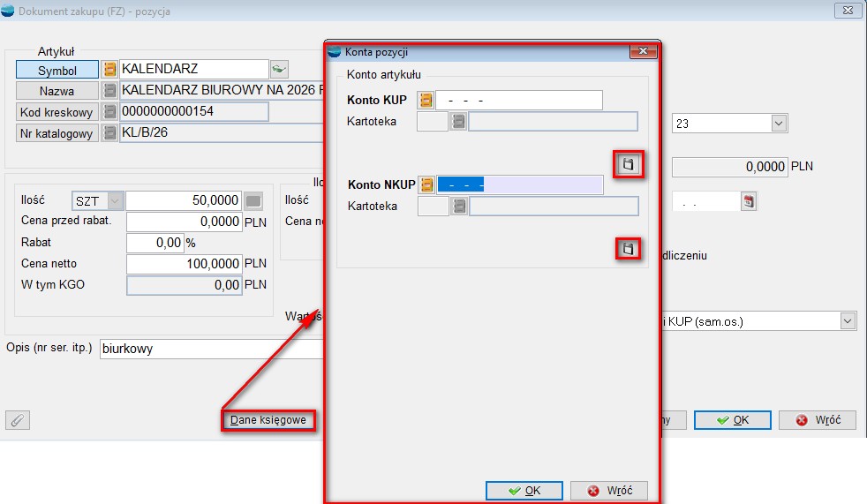The width and height of the screenshot is (867, 504).
Task: Click the glasses preview icon next to KALENDARZ
Action: click(279, 69)
